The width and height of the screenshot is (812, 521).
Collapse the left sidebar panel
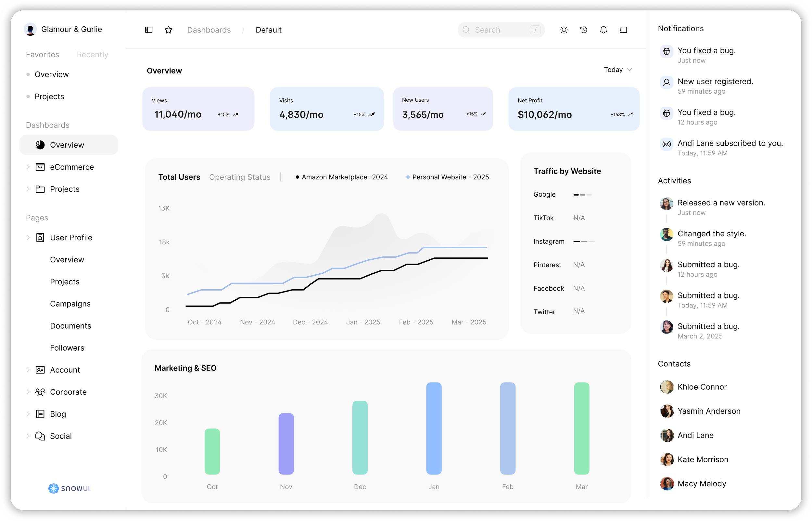click(x=149, y=30)
